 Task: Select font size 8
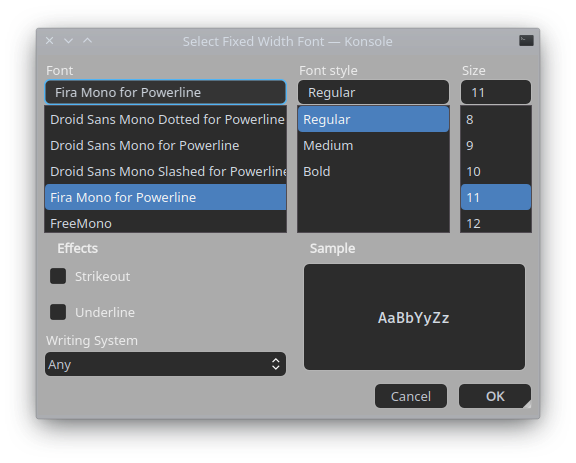tap(496, 119)
